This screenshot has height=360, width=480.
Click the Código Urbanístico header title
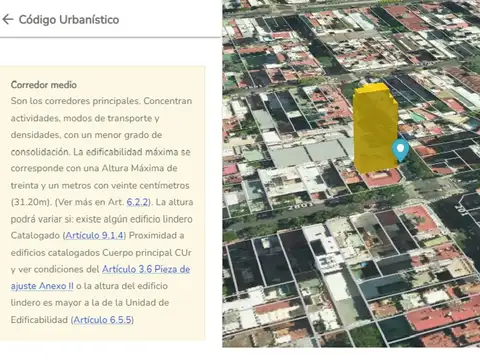pos(69,20)
